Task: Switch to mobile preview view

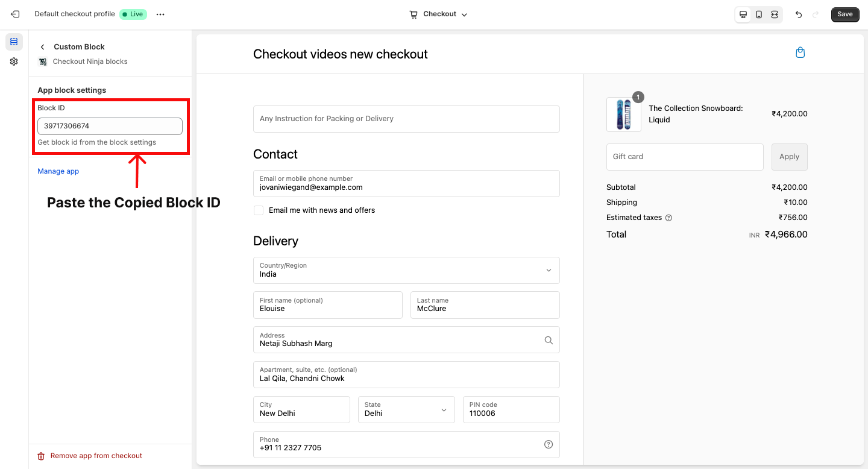Action: 759,14
